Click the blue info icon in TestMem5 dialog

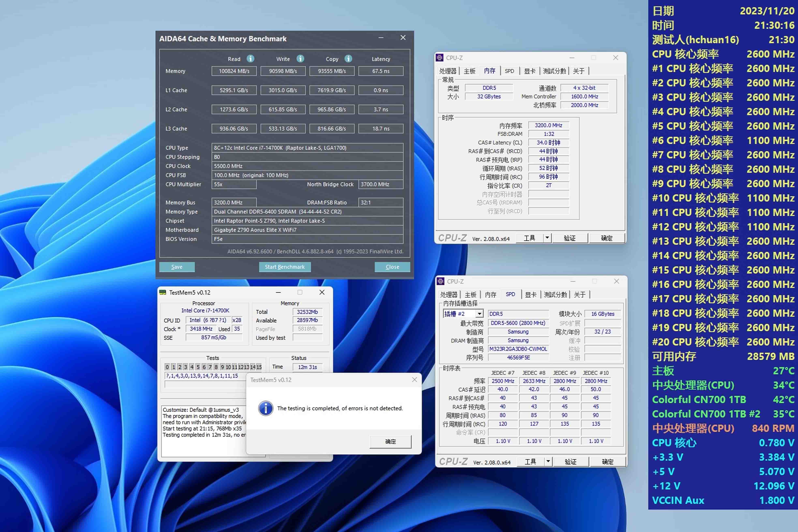pyautogui.click(x=266, y=408)
